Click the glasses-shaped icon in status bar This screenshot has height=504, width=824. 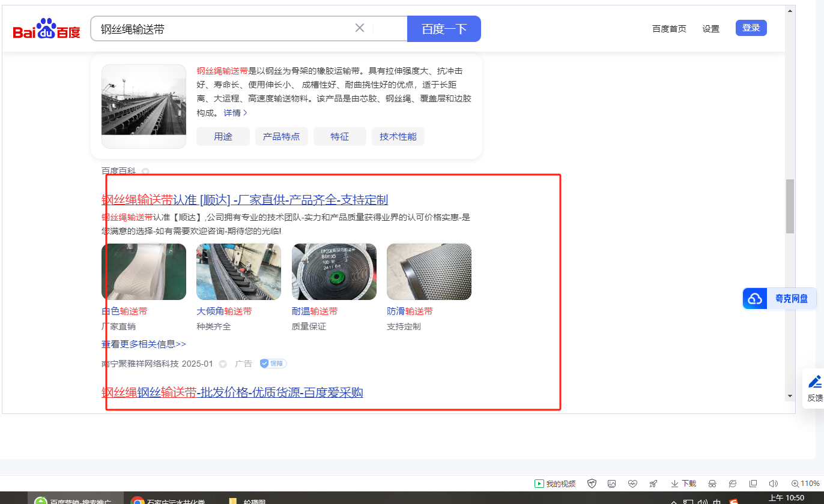(712, 484)
